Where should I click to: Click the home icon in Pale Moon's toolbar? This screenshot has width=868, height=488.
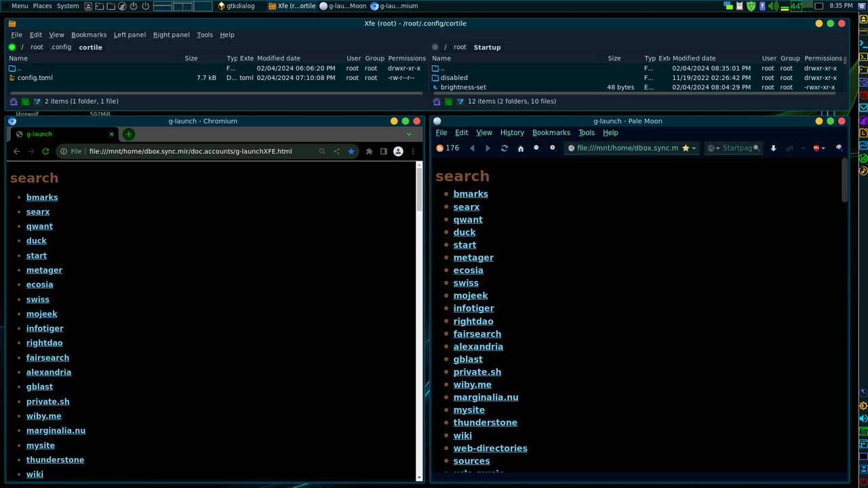[522, 148]
